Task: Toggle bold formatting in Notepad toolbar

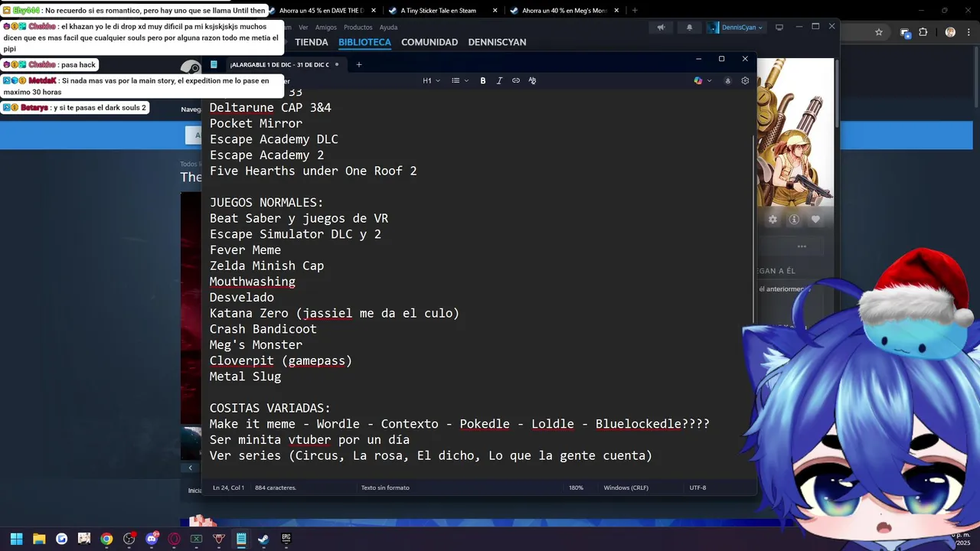Action: point(483,80)
